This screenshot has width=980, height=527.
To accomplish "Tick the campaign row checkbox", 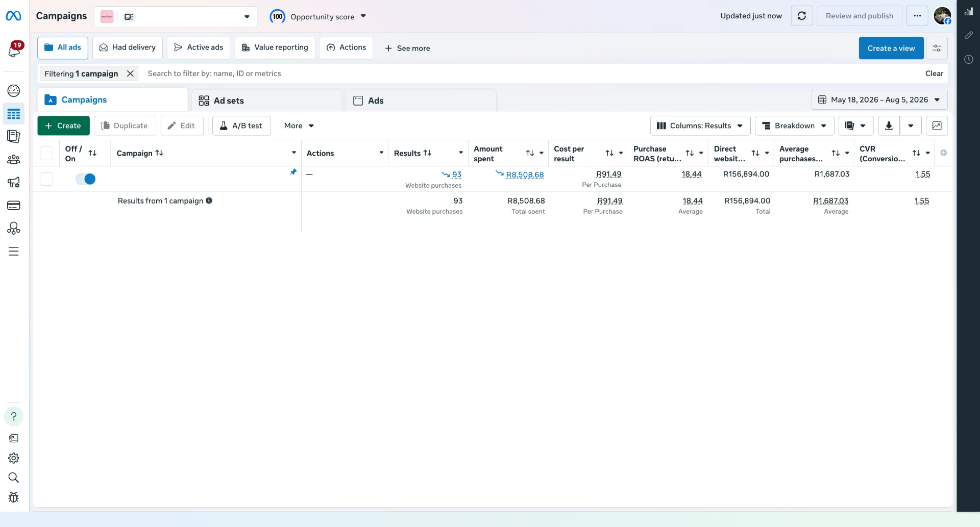I will coord(46,179).
